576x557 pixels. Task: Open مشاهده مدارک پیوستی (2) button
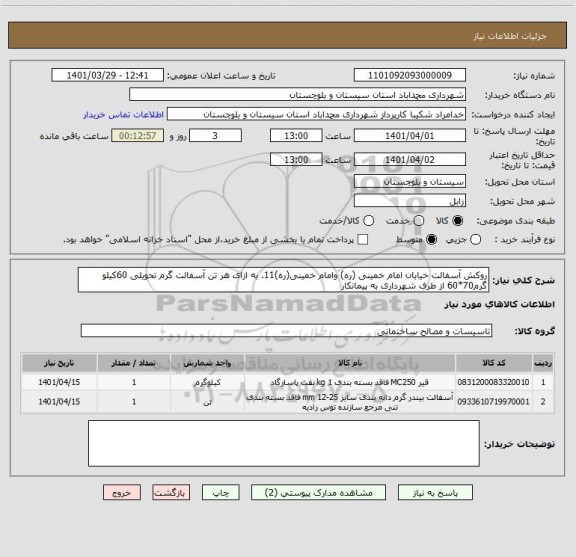318,492
